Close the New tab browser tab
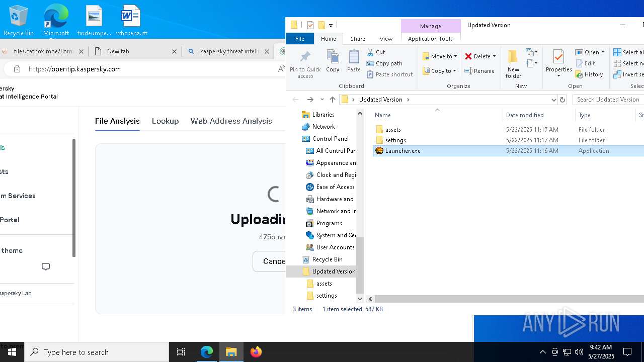The image size is (644, 362). point(175,51)
